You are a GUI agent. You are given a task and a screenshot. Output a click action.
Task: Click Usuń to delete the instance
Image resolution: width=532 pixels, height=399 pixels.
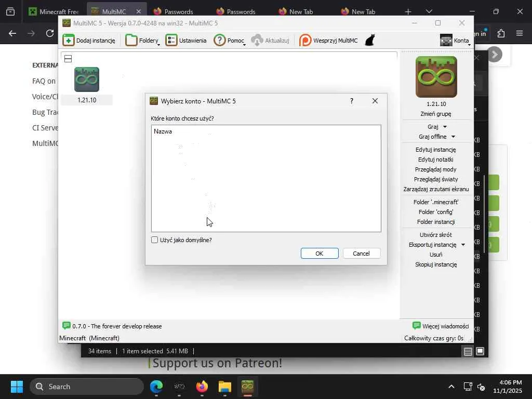[436, 255]
